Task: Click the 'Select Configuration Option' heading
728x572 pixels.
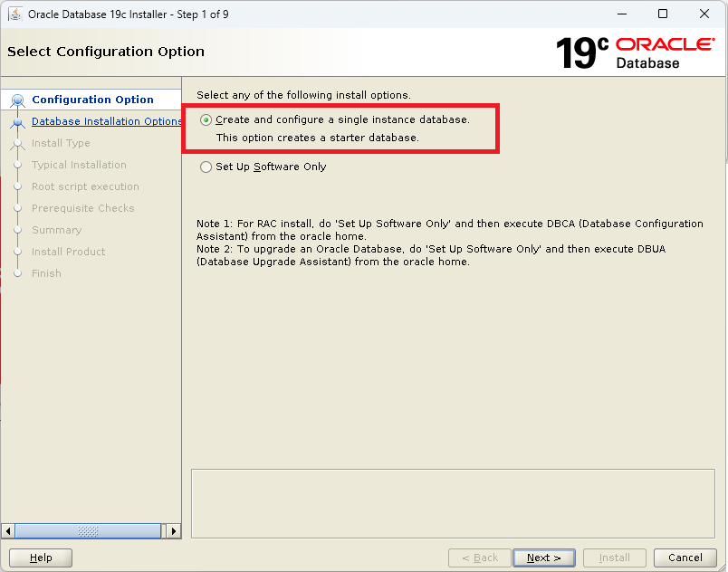Action: point(106,52)
